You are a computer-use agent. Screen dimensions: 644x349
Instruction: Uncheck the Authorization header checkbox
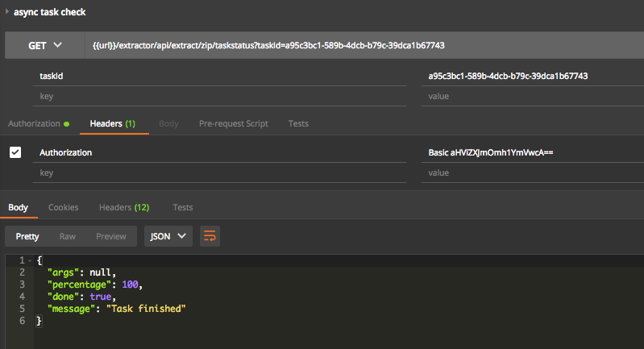[x=15, y=152]
